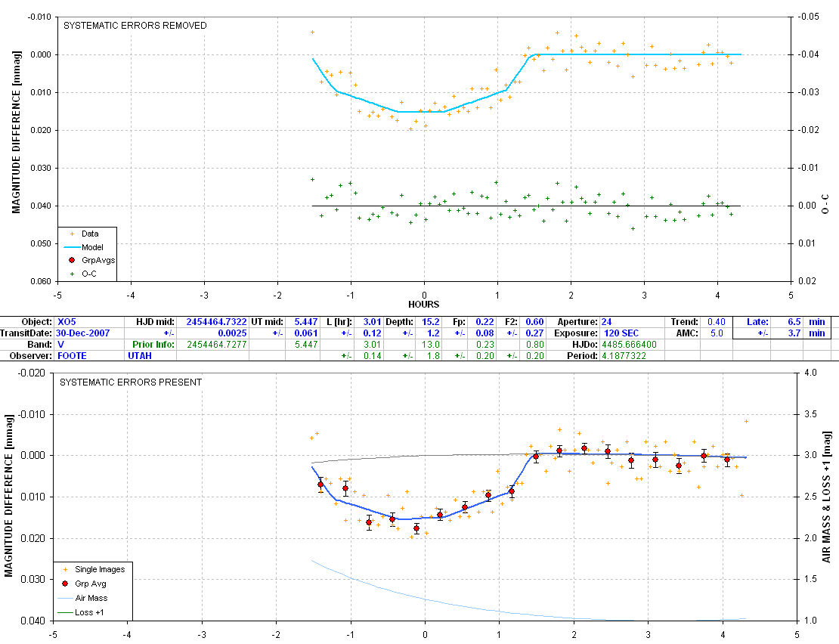
Task: Click the top chart MAGNITUDE DIFFERENCE axis title
Action: pyautogui.click(x=16, y=132)
